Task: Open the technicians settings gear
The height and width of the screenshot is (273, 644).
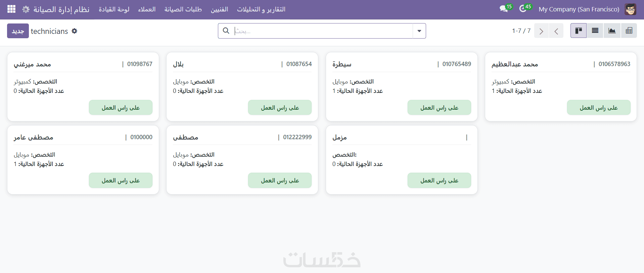Action: pyautogui.click(x=75, y=31)
